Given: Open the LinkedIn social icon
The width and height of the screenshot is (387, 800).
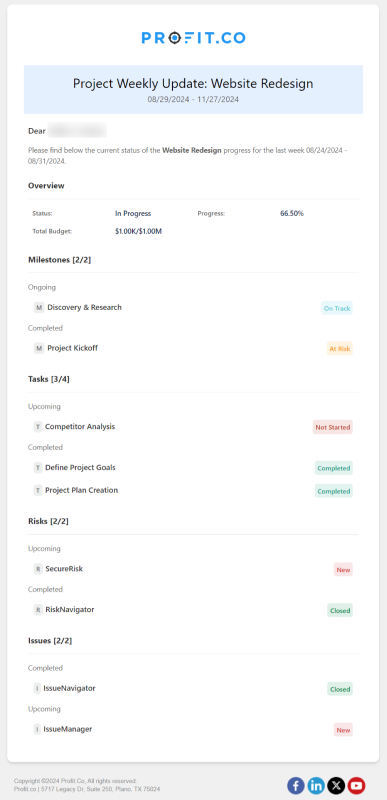Looking at the screenshot, I should [316, 785].
